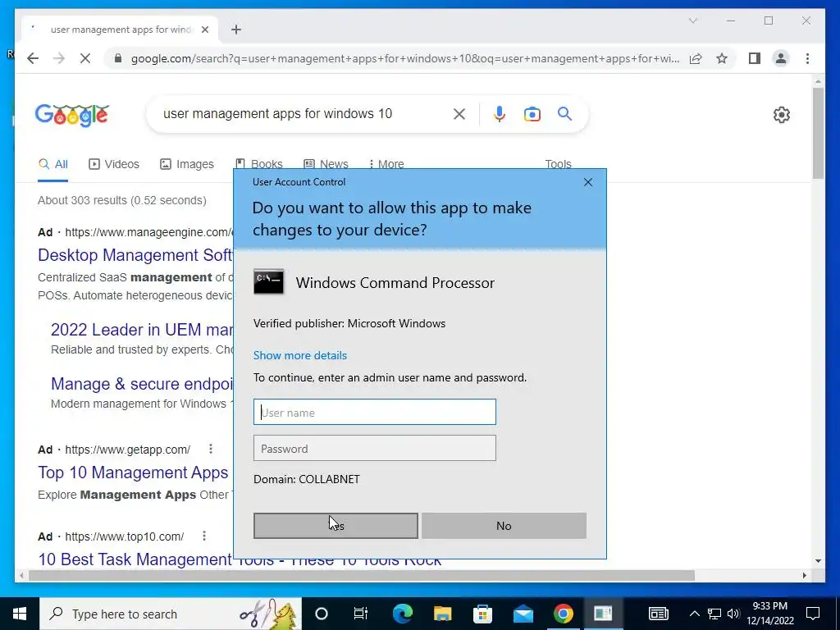840x630 pixels.
Task: Stop loading the page
Action: [85, 58]
